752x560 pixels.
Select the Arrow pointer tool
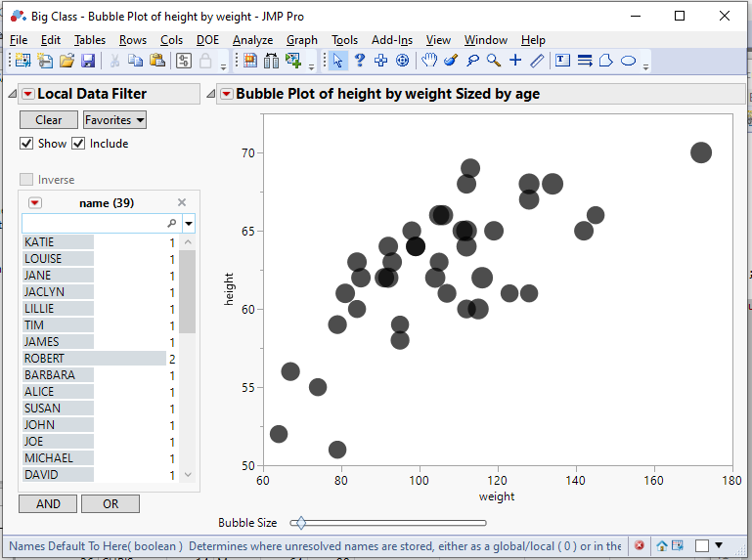click(x=338, y=61)
